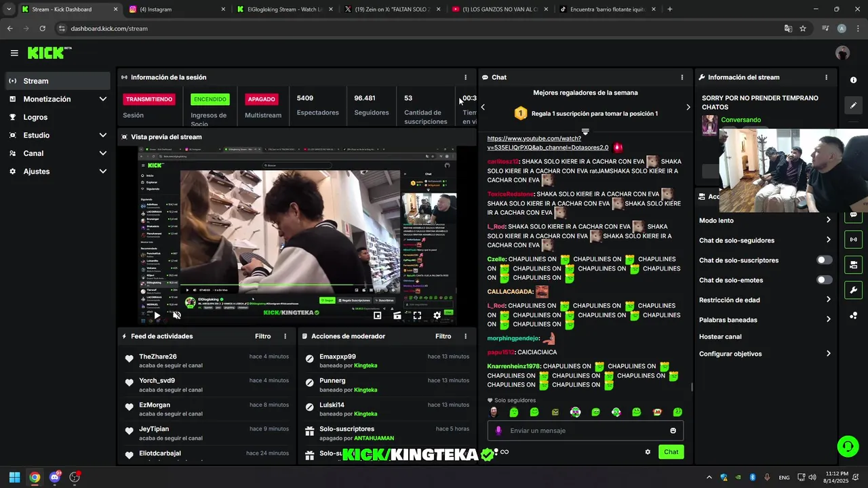Click the Enviar un mensaje input field
Image resolution: width=868 pixels, height=488 pixels.
click(585, 430)
